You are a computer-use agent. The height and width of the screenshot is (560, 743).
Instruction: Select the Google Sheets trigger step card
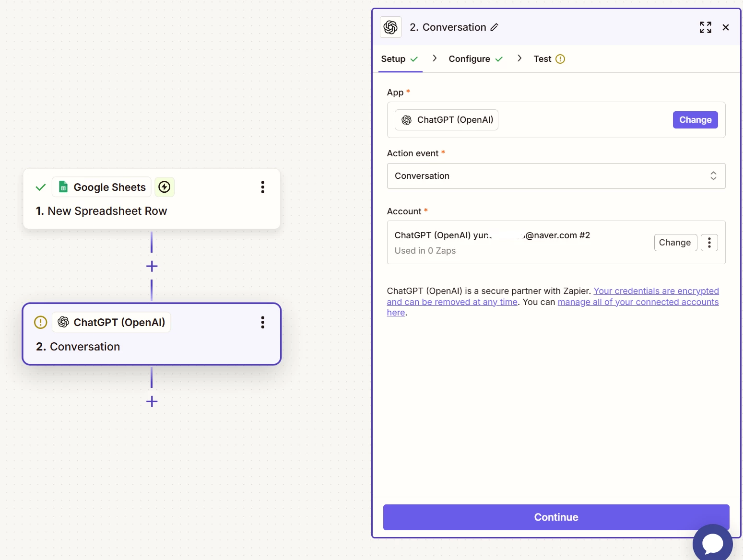[152, 198]
